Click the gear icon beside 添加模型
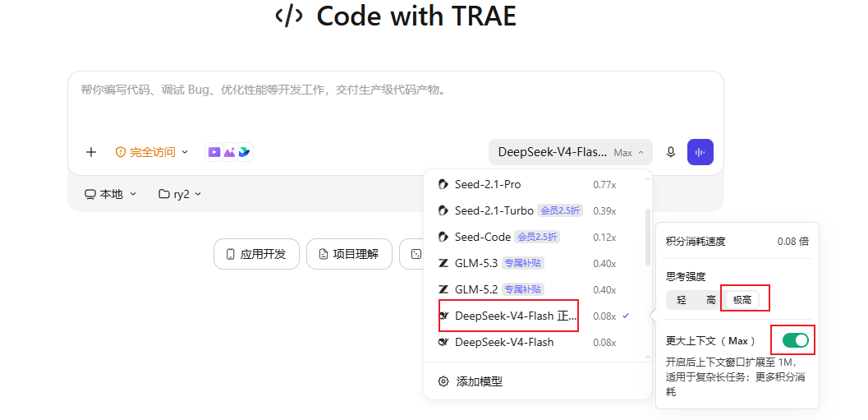 click(x=443, y=381)
